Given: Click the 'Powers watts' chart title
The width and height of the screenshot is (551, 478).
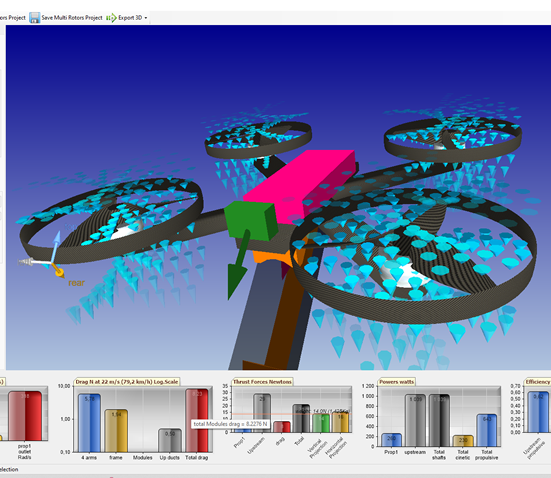Looking at the screenshot, I should pos(396,382).
